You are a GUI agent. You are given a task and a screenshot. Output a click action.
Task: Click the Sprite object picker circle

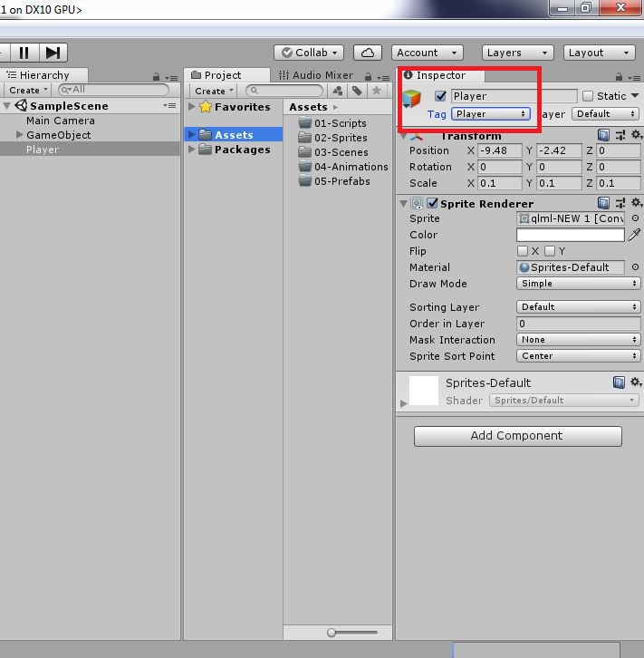coord(635,218)
